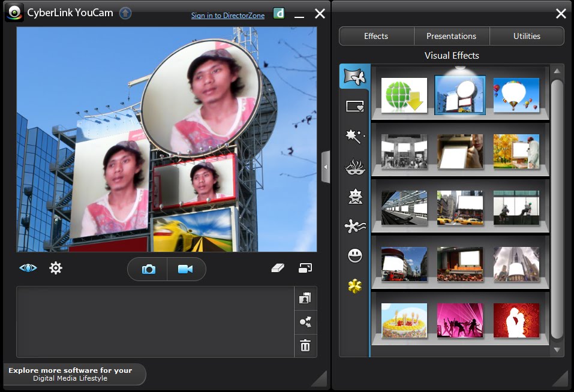Viewport: 574px width, 392px height.
Task: Select the train station billboard scene
Action: tap(404, 208)
